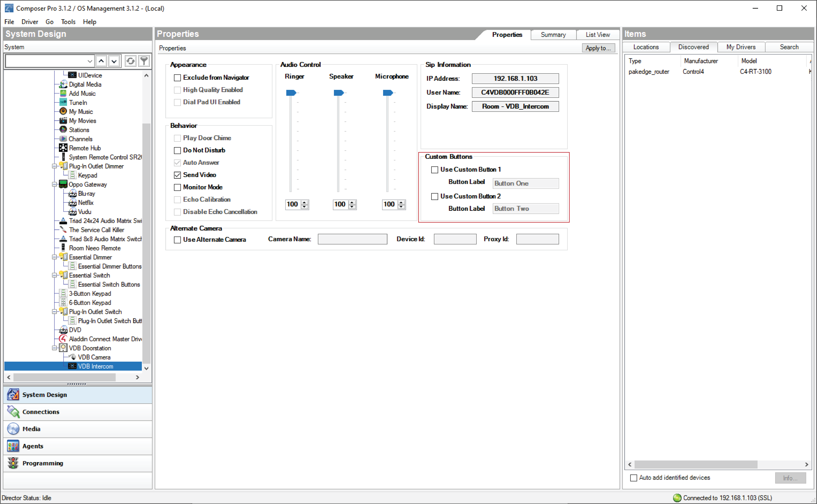Click the green connection status icon
Image resolution: width=817 pixels, height=504 pixels.
(x=677, y=498)
